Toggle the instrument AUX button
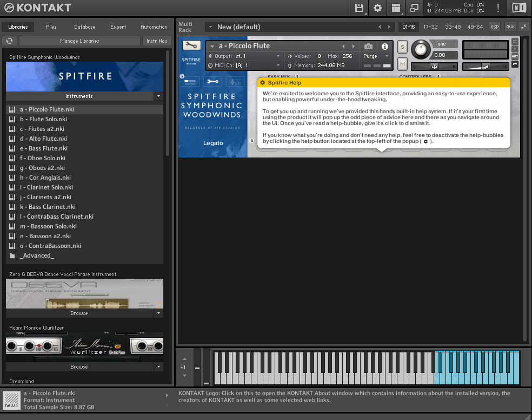The image size is (532, 420). click(x=515, y=56)
